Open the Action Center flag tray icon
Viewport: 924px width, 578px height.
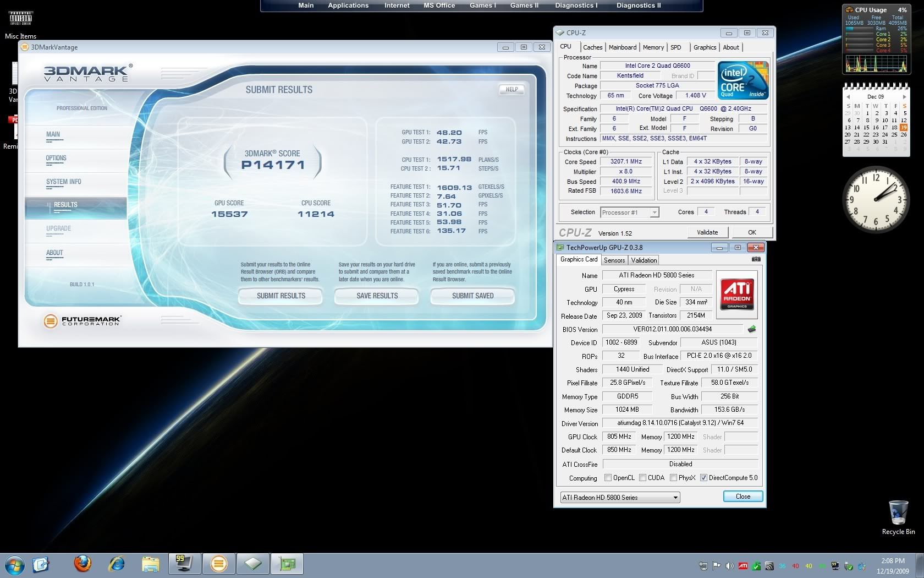pos(716,566)
